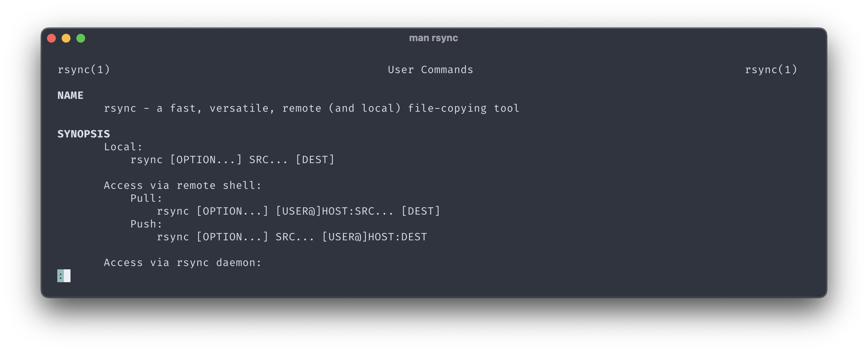
Task: Click the pull usage line with [USER@]HOST:SRC
Action: [299, 211]
